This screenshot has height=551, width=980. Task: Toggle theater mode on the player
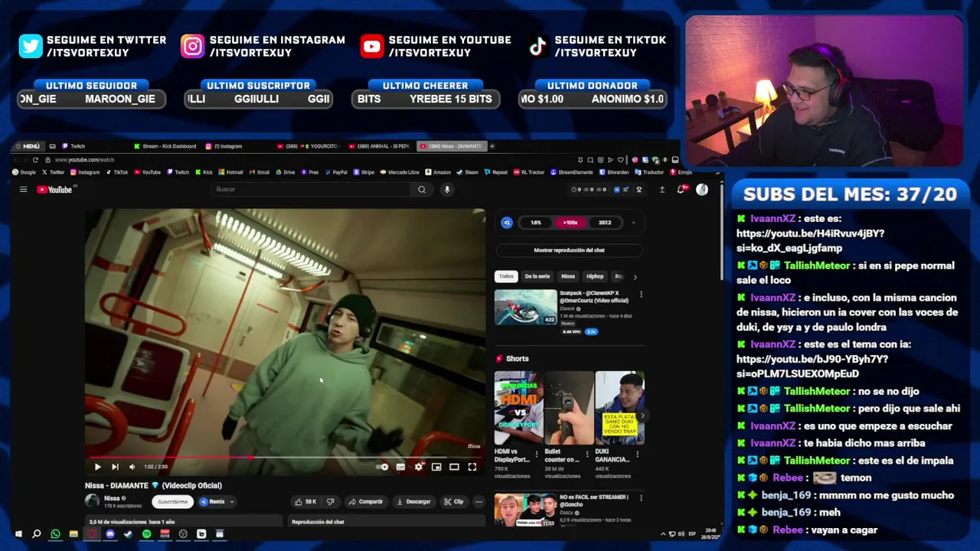tap(454, 467)
